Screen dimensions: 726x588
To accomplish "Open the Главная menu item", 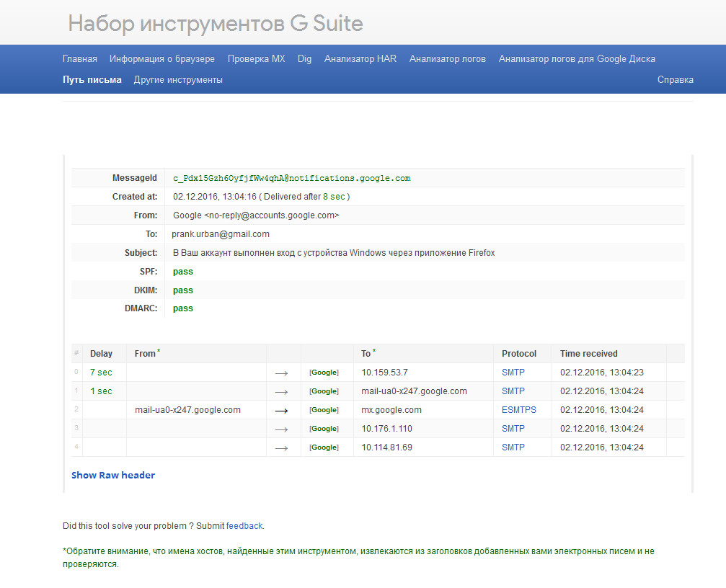I will point(79,59).
